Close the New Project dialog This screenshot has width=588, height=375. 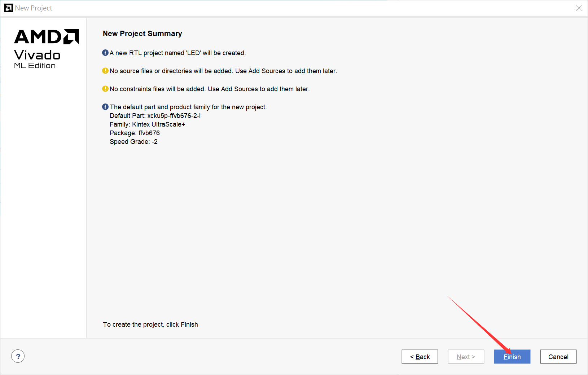tap(579, 8)
